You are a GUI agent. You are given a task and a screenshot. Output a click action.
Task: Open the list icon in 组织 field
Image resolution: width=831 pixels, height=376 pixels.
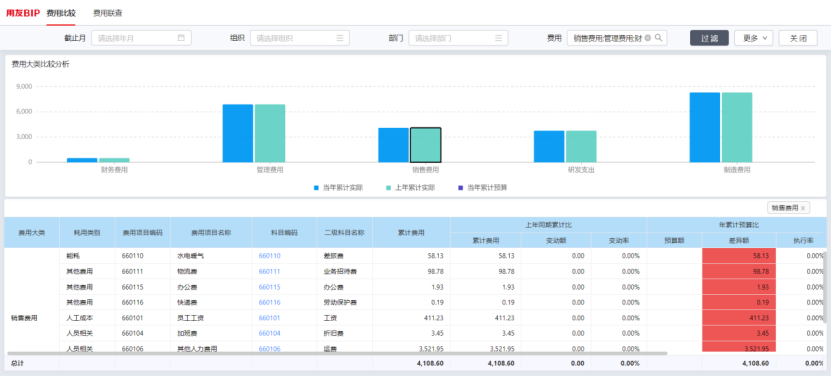point(340,38)
